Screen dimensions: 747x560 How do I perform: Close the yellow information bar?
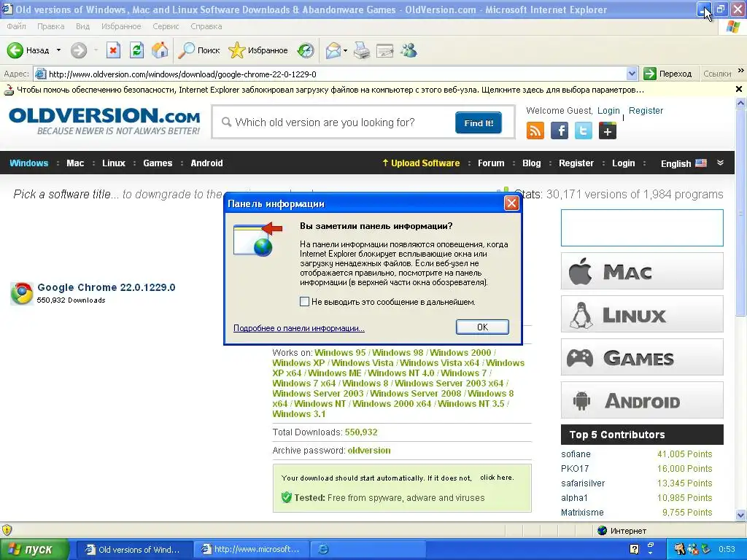(x=739, y=89)
